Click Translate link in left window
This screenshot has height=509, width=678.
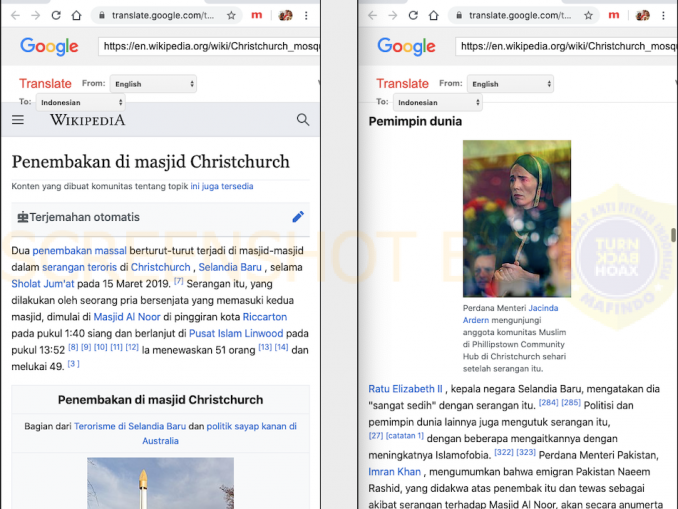[45, 83]
